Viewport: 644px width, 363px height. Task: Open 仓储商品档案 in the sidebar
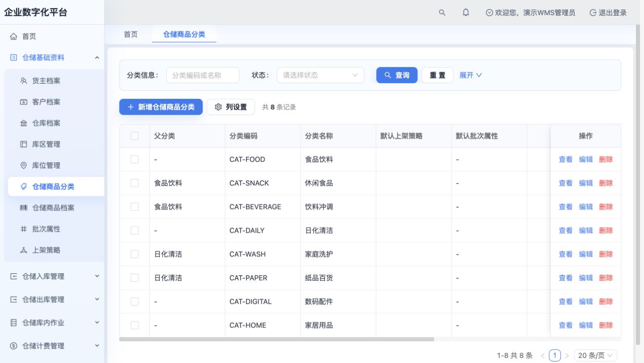click(x=54, y=208)
